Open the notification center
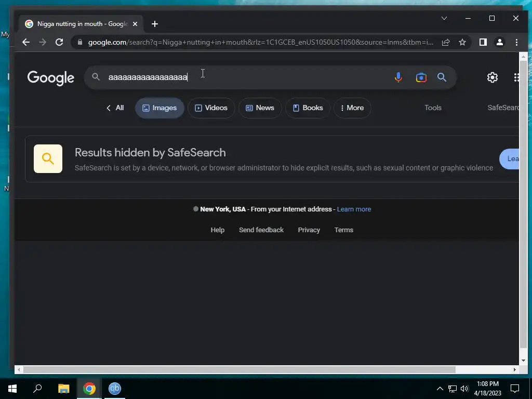 [x=515, y=389]
